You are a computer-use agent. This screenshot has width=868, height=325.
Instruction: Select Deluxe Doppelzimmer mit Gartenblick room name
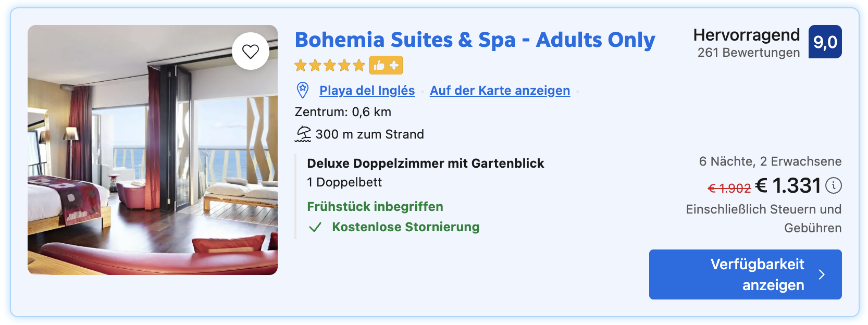click(x=425, y=164)
